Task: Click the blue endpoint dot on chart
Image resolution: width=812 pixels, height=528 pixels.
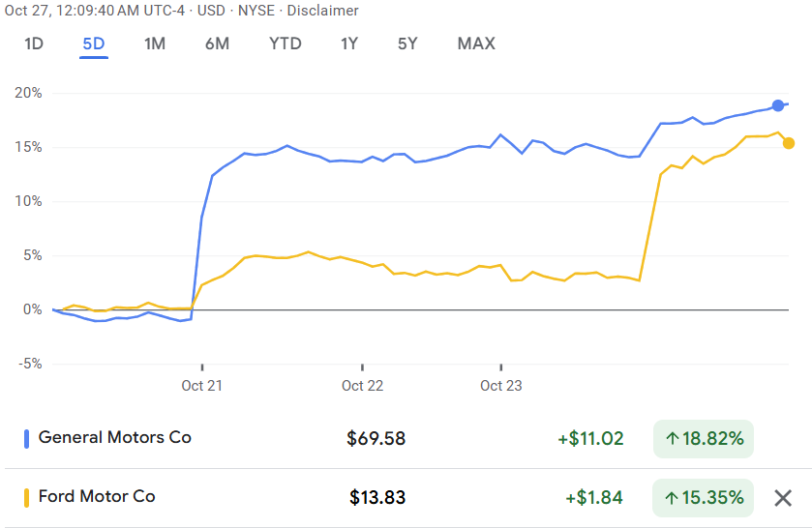Action: click(778, 105)
